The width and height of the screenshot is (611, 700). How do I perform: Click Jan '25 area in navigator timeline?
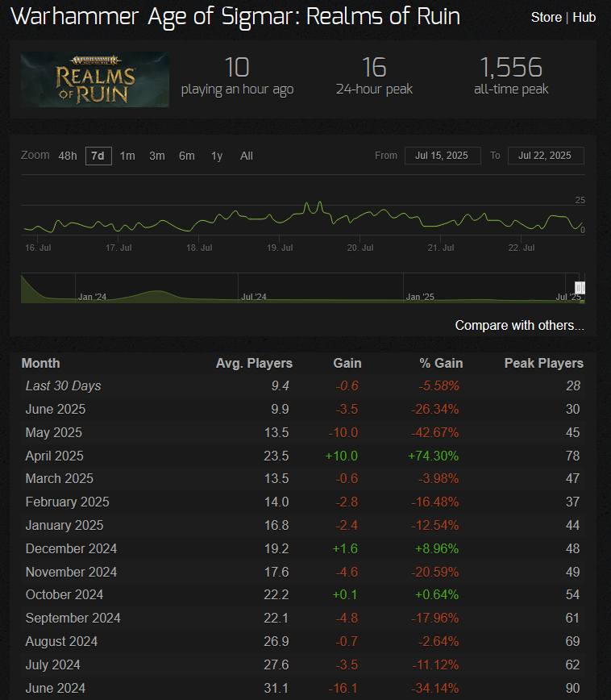[419, 297]
